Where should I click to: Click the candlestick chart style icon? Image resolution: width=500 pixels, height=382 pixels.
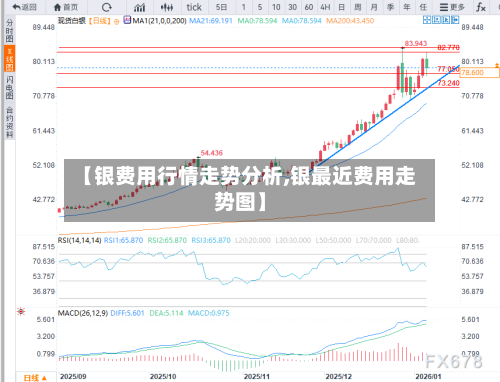pos(167,7)
